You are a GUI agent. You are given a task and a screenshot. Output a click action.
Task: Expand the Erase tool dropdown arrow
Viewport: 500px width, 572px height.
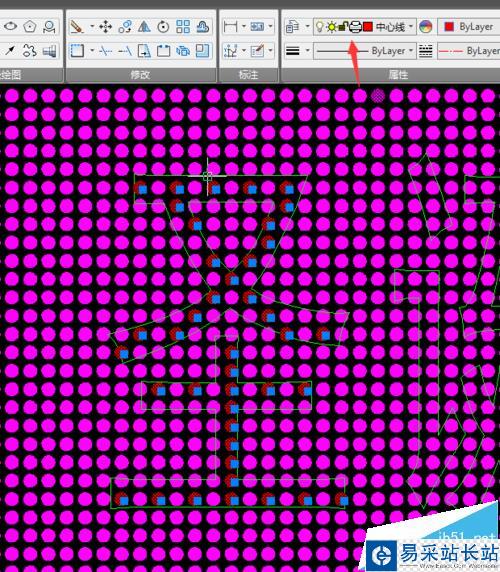pos(92,26)
